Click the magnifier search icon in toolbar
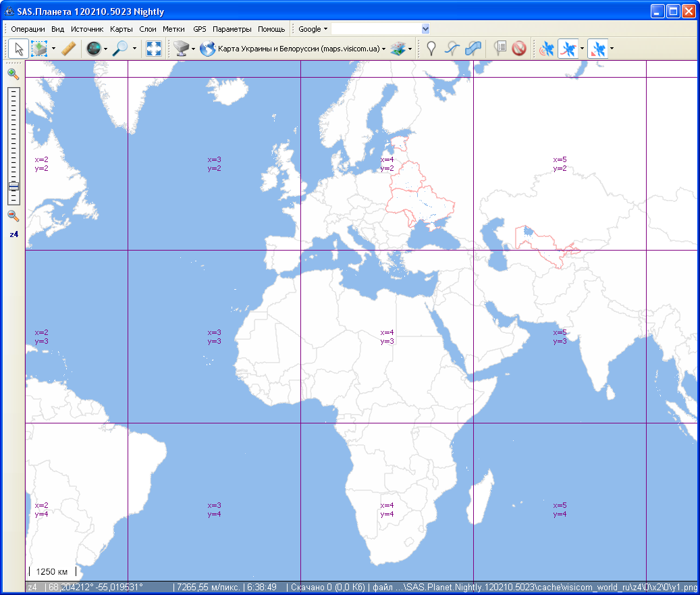Image resolution: width=700 pixels, height=595 pixels. [120, 49]
